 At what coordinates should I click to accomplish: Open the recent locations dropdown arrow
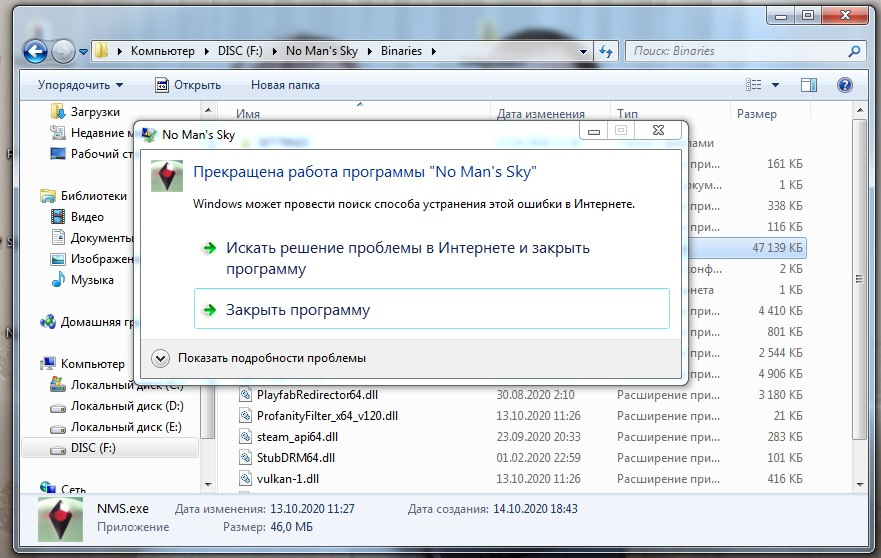click(x=83, y=52)
